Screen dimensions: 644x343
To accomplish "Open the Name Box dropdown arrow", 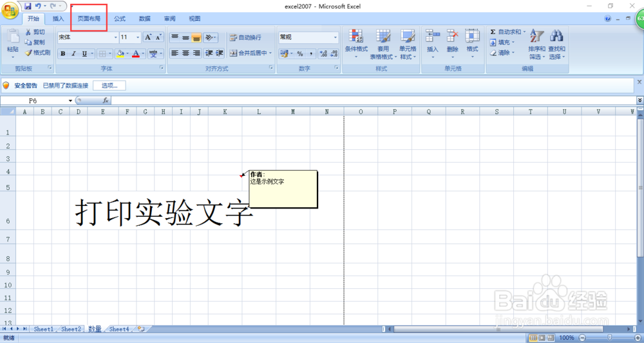I will 71,101.
